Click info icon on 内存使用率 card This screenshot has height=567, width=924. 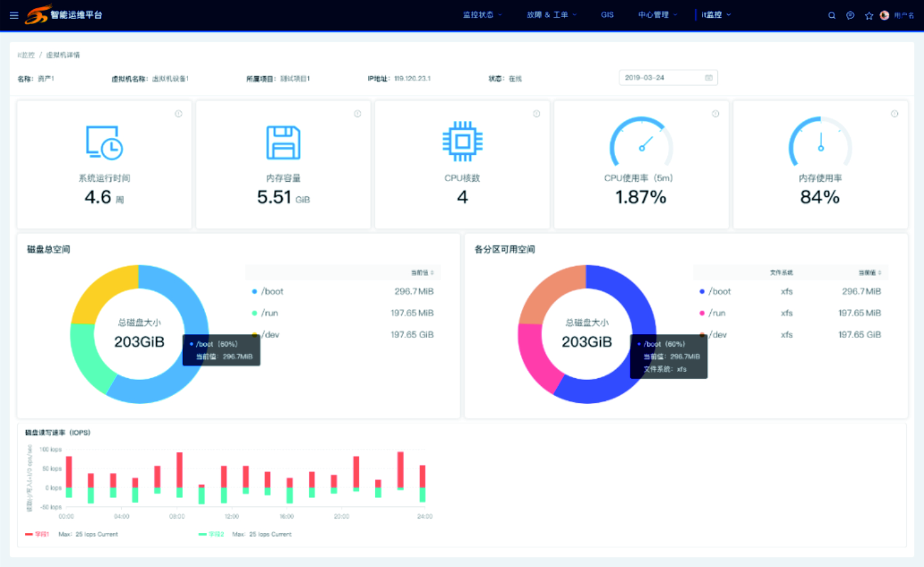pyautogui.click(x=895, y=114)
